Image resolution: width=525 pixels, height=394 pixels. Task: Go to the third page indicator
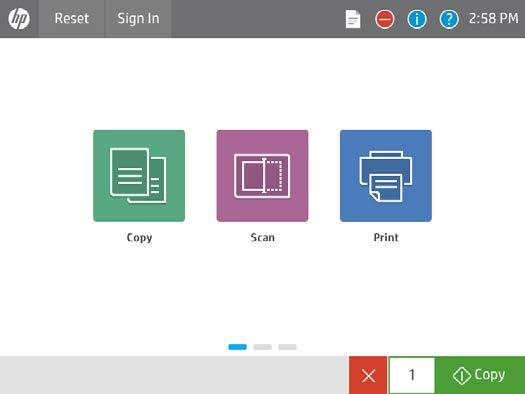287,347
